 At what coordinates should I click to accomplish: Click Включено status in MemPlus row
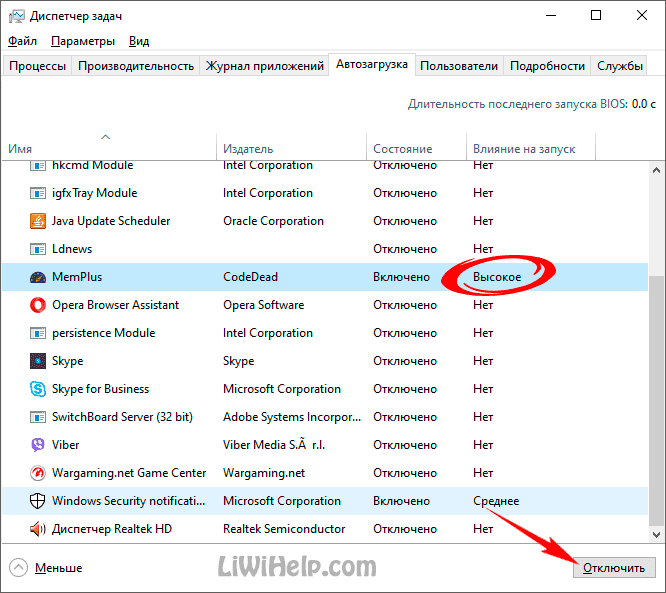(x=401, y=277)
